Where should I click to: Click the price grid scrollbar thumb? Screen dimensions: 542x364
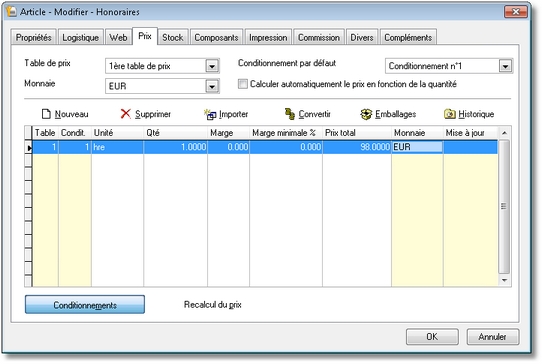tap(504, 206)
